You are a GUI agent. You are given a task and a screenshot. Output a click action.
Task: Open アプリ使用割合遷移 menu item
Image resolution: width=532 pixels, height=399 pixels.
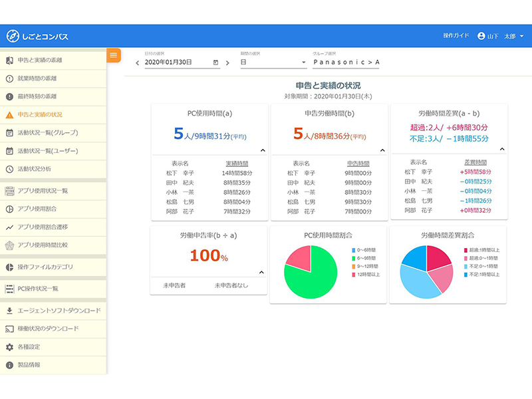tap(53, 227)
